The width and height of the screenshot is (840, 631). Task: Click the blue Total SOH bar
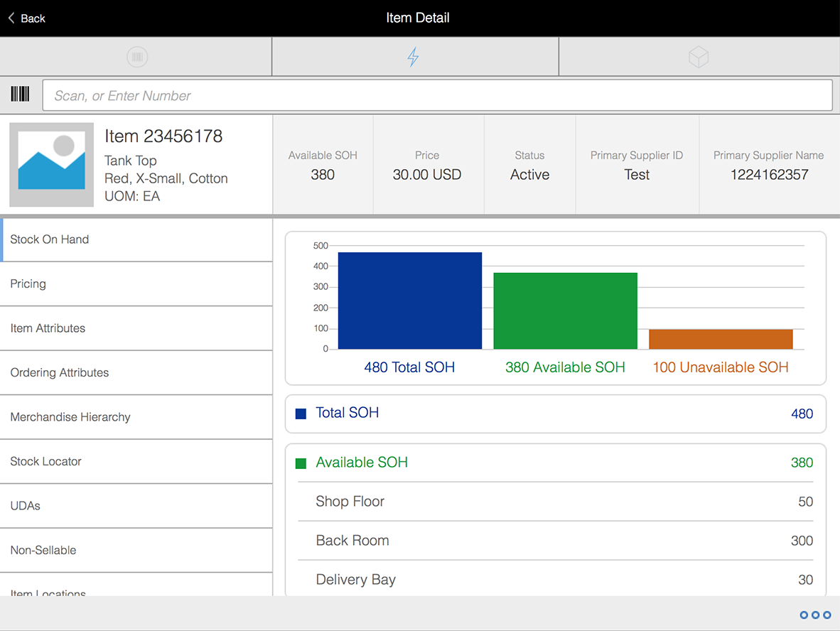(x=410, y=301)
